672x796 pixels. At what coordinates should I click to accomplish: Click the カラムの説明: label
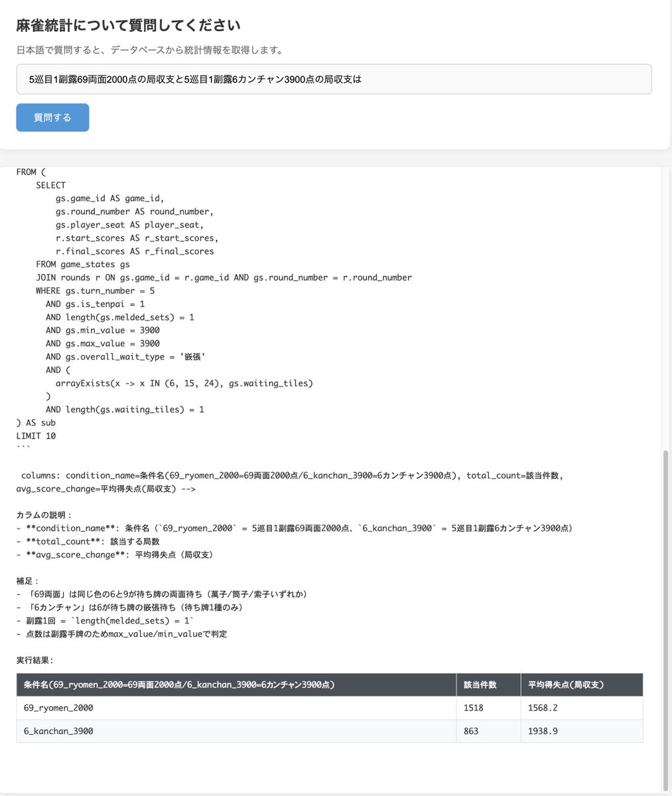(44, 515)
